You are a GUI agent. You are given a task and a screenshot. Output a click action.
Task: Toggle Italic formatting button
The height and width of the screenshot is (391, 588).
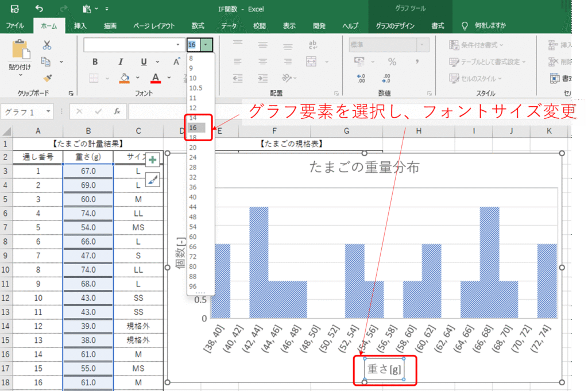pyautogui.click(x=120, y=62)
